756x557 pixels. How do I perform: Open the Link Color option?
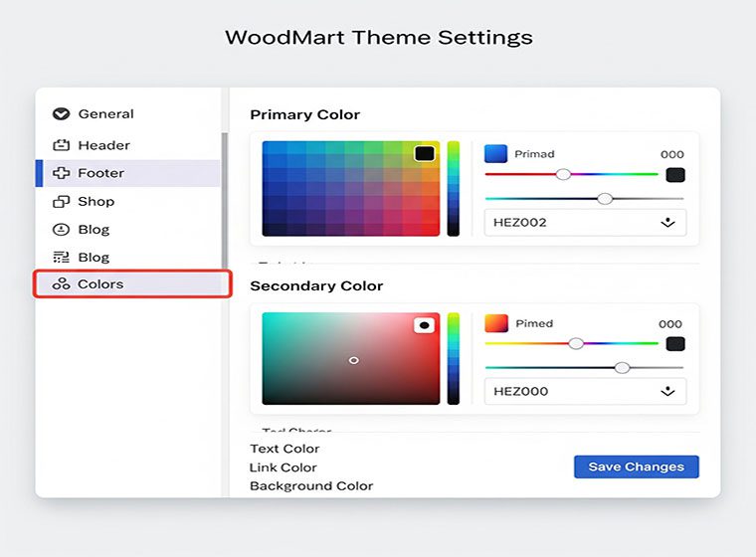[x=283, y=467]
